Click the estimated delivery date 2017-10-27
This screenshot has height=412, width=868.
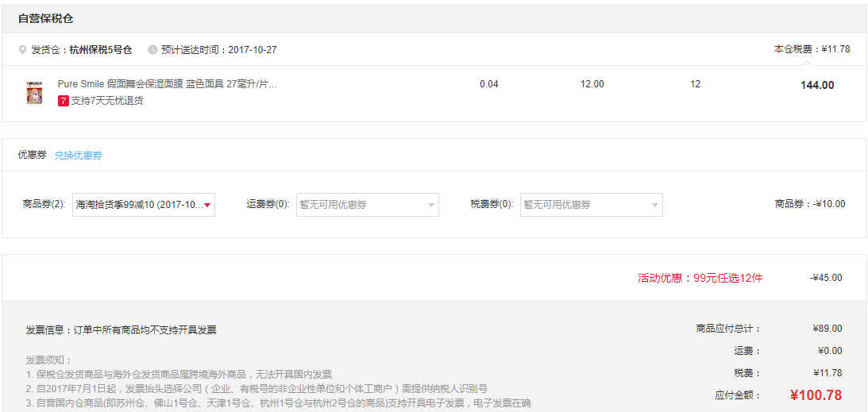pos(253,50)
